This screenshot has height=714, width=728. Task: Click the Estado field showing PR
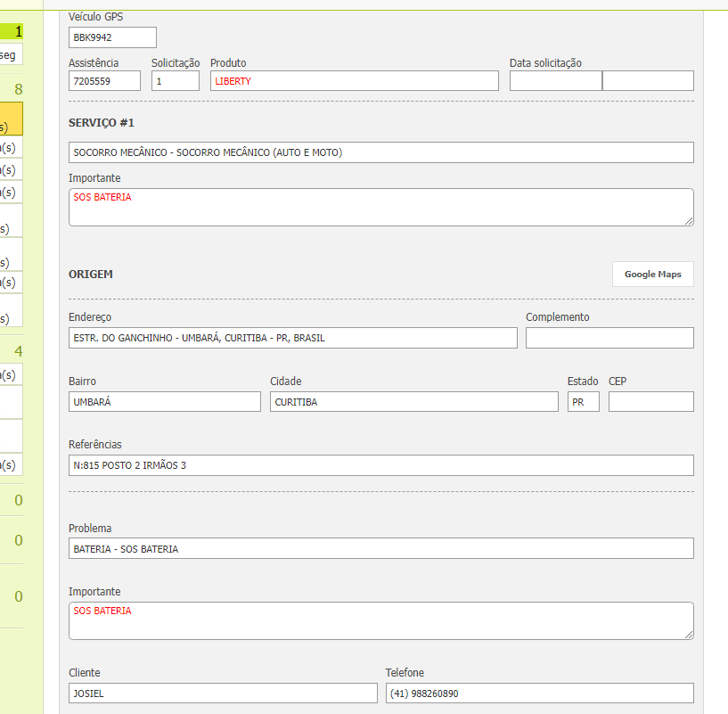click(x=583, y=402)
